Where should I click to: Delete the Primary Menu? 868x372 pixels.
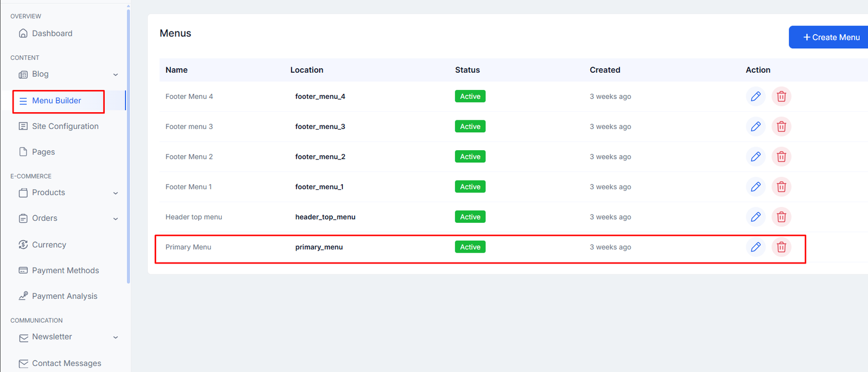(781, 247)
